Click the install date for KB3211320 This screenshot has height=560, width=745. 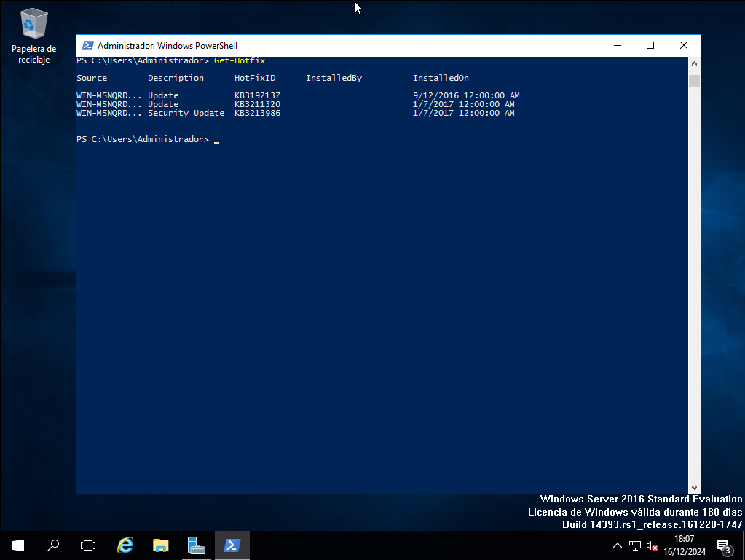[x=463, y=104]
